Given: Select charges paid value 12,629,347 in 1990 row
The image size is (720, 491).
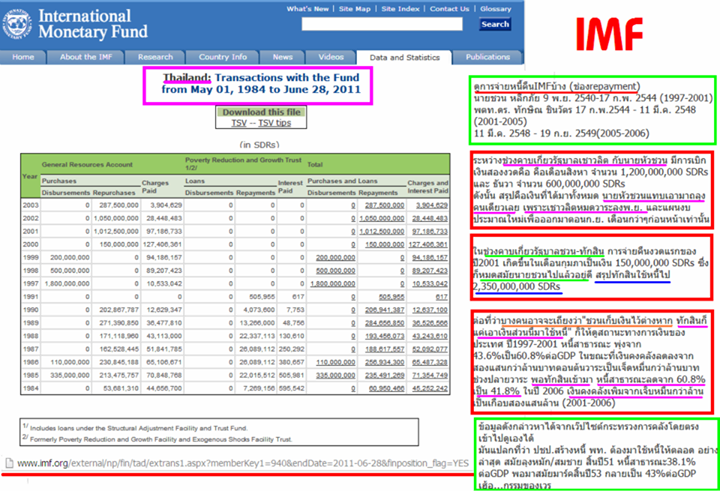Looking at the screenshot, I should [x=164, y=310].
